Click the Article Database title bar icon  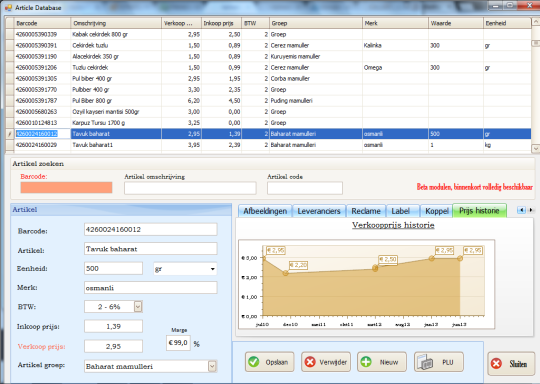[x=8, y=7]
